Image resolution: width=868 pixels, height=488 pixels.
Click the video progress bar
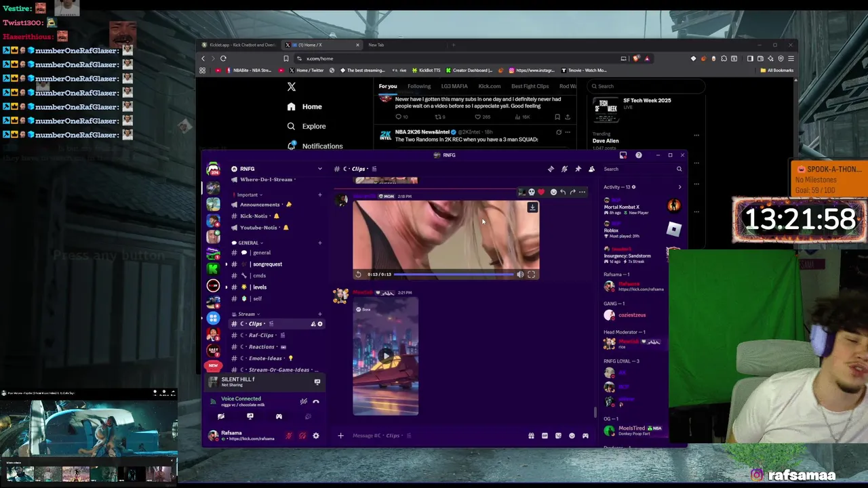point(453,274)
